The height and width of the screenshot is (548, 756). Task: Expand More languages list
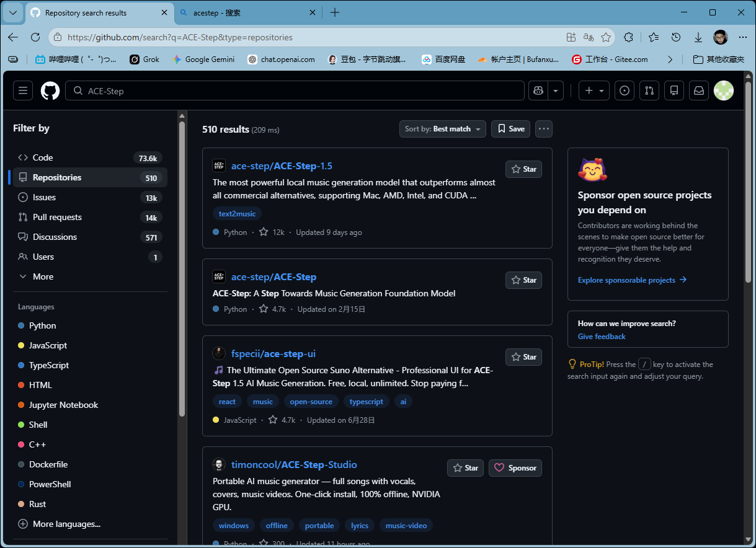tap(90, 524)
